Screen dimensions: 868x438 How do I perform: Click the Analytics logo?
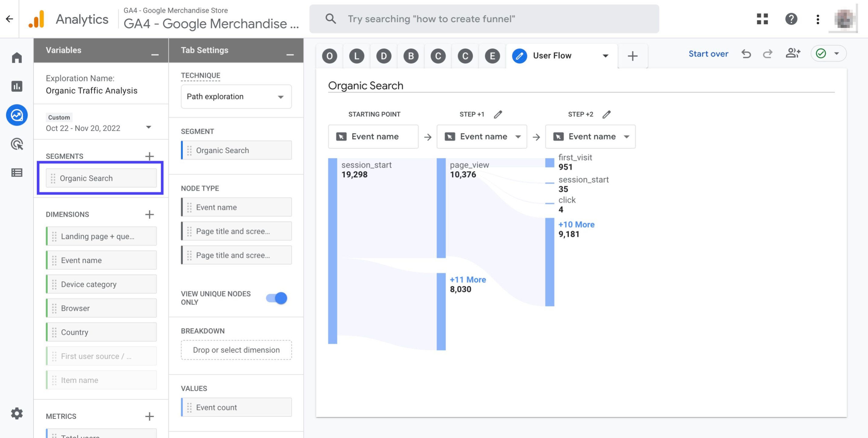[36, 19]
